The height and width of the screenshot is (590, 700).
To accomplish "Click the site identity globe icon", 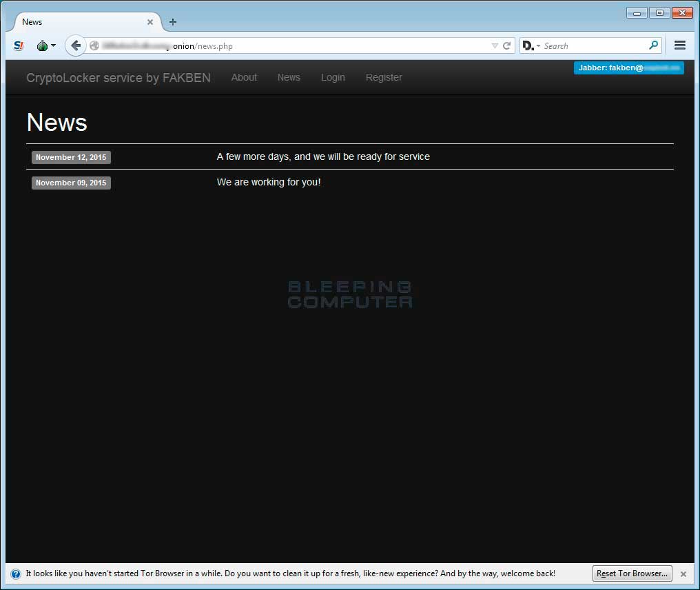I will [x=94, y=45].
